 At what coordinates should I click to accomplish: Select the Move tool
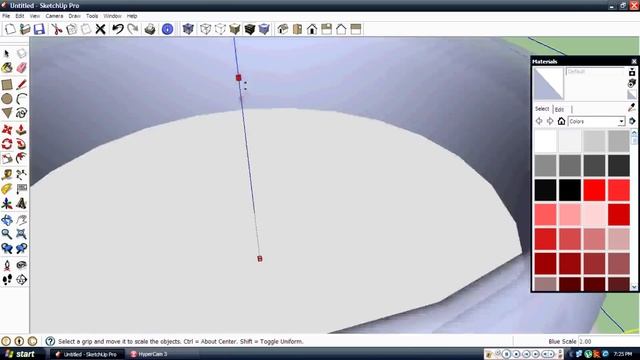click(x=7, y=130)
